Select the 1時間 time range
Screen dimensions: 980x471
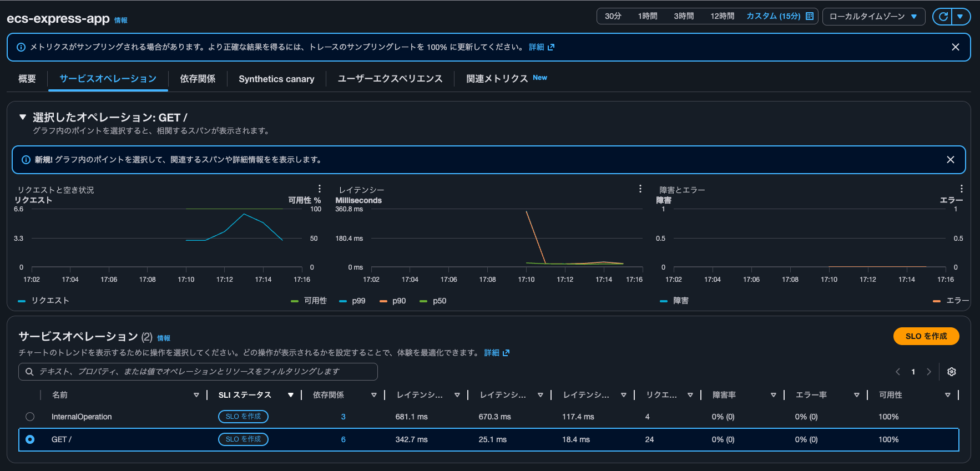(648, 16)
